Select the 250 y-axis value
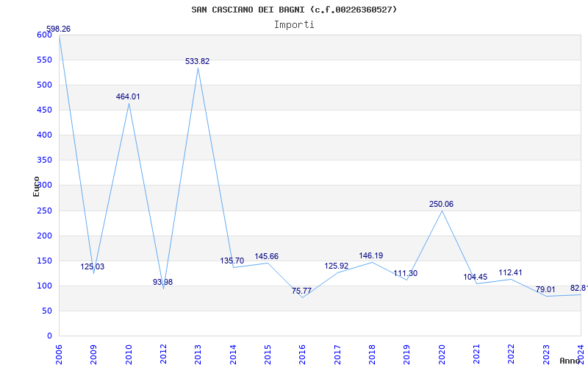The image size is (588, 368). (x=44, y=210)
